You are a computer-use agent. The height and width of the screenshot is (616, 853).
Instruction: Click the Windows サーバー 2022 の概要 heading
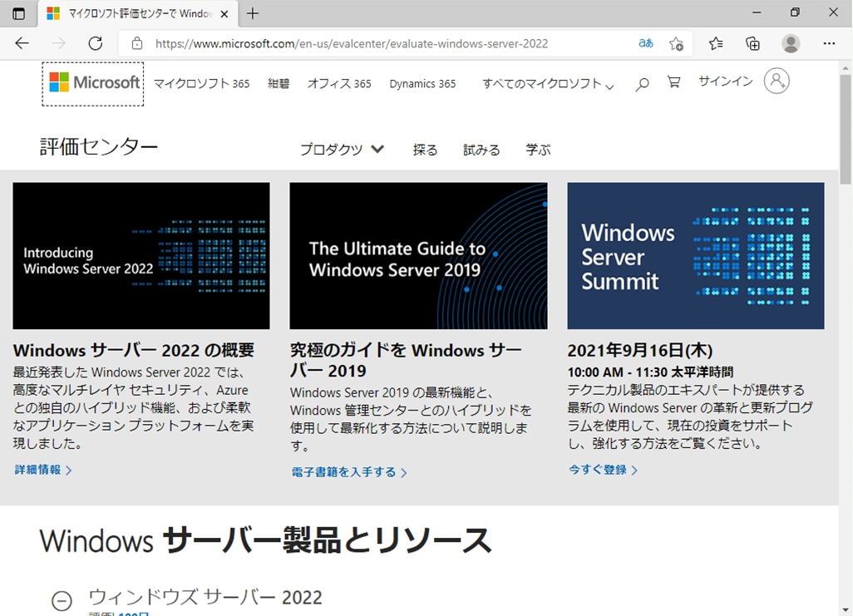tap(134, 350)
